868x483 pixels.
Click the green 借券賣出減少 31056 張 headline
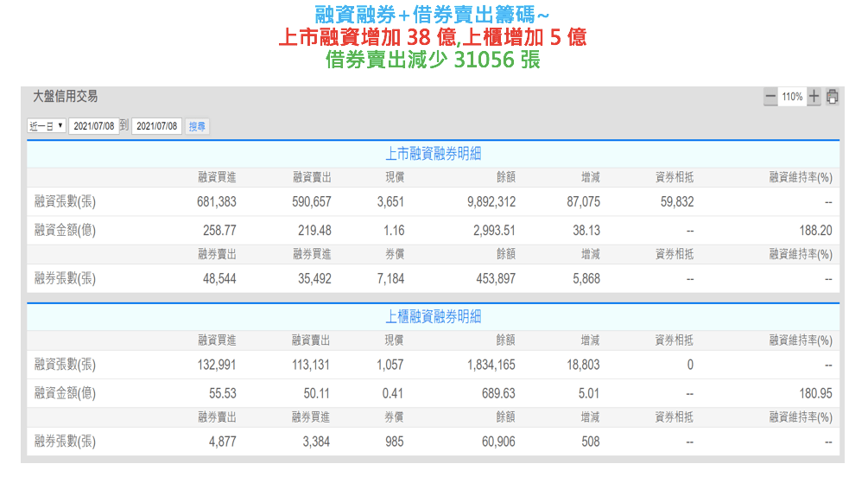pos(433,60)
